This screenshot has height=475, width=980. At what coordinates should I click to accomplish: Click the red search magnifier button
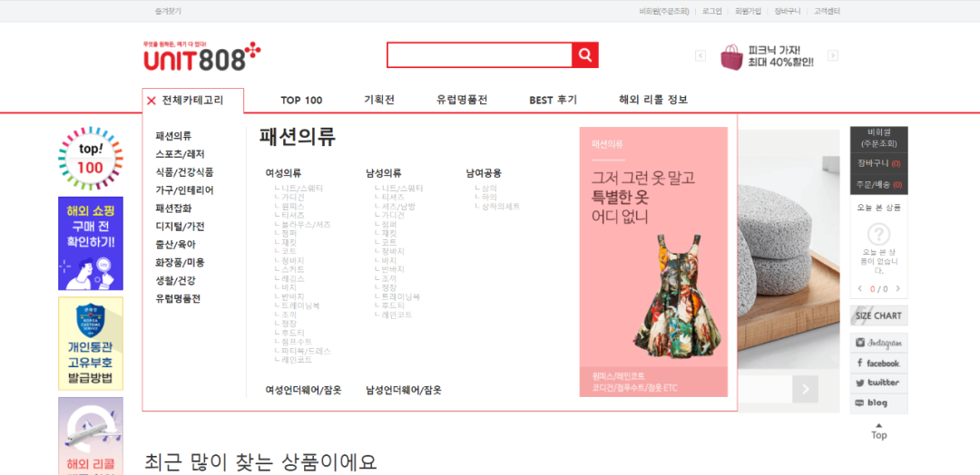point(585,55)
